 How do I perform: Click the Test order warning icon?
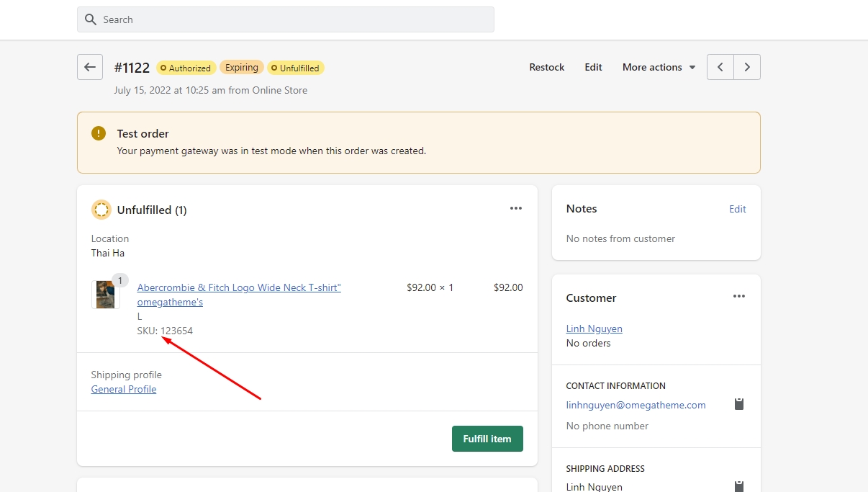click(x=99, y=134)
